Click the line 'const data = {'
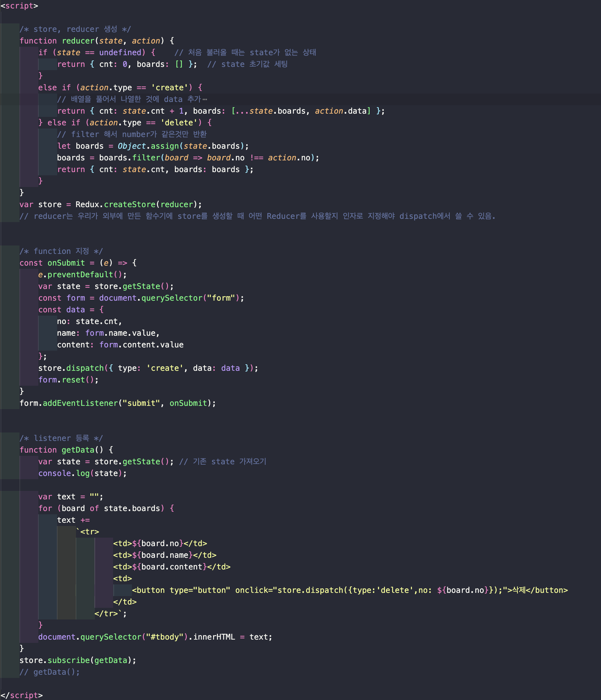Image resolution: width=601 pixels, height=700 pixels. point(71,309)
